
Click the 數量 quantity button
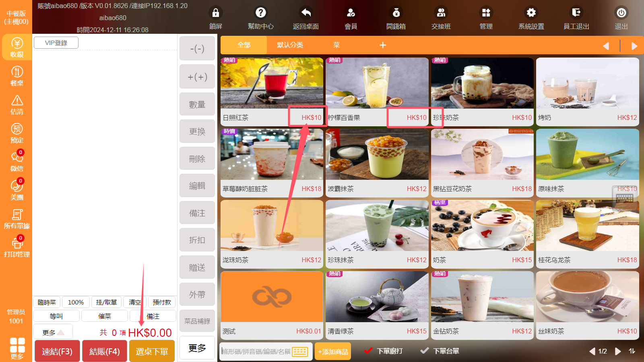[x=197, y=104]
